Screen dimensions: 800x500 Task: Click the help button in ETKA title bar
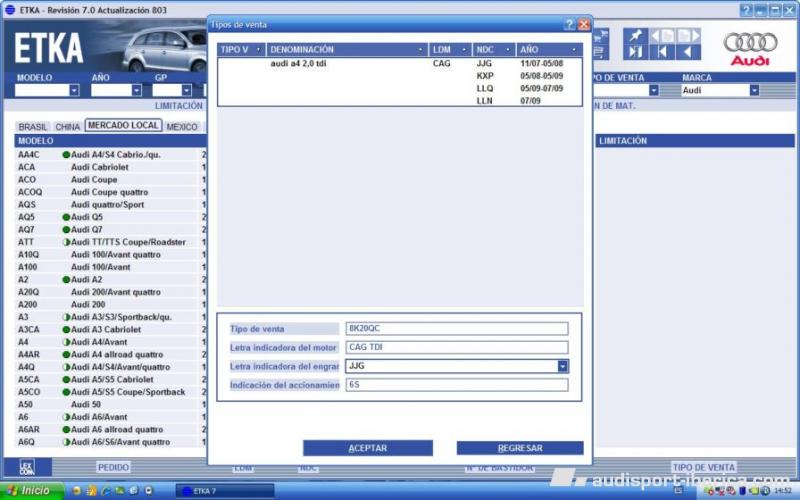click(x=746, y=10)
